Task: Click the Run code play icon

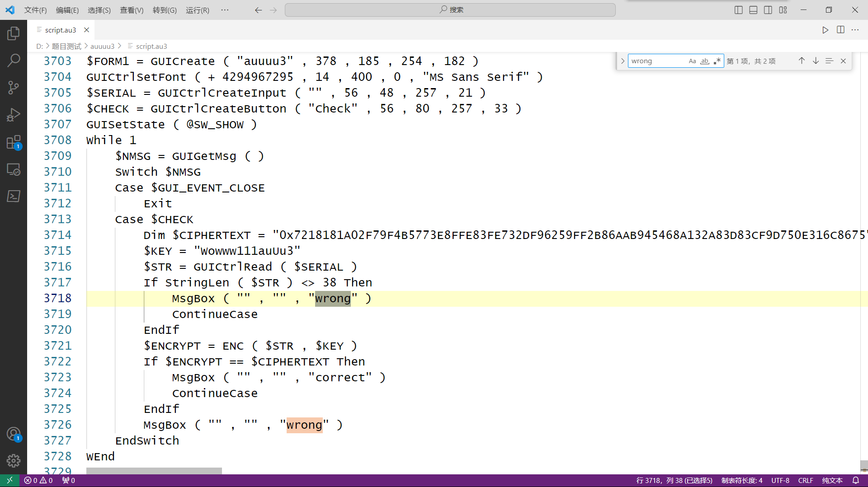Action: (x=825, y=30)
